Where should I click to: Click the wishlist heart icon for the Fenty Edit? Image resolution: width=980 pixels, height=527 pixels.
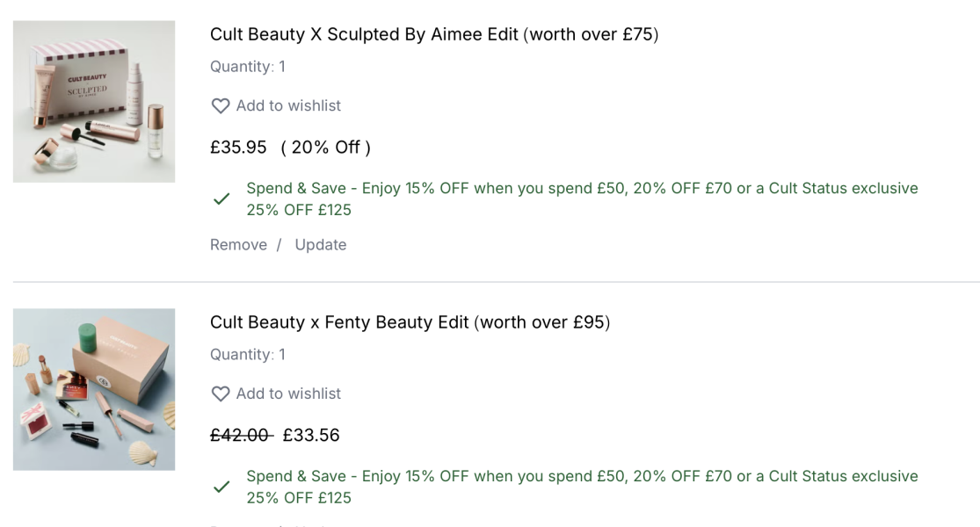[219, 393]
